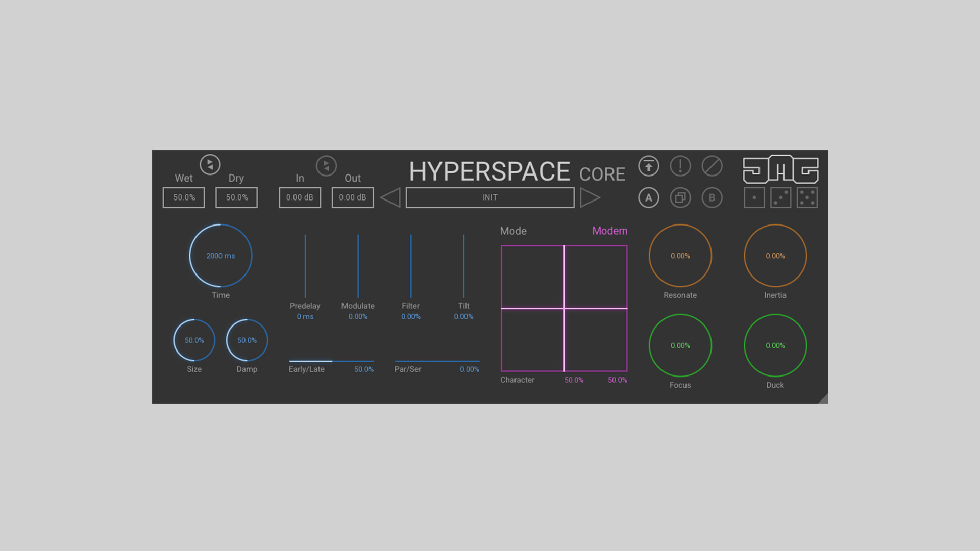Click the Size knob
Screen dimensions: 980x551
click(x=194, y=340)
